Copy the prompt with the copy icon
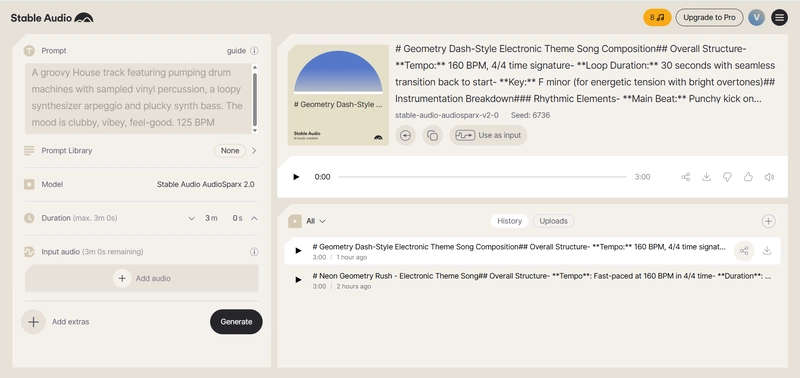 433,135
